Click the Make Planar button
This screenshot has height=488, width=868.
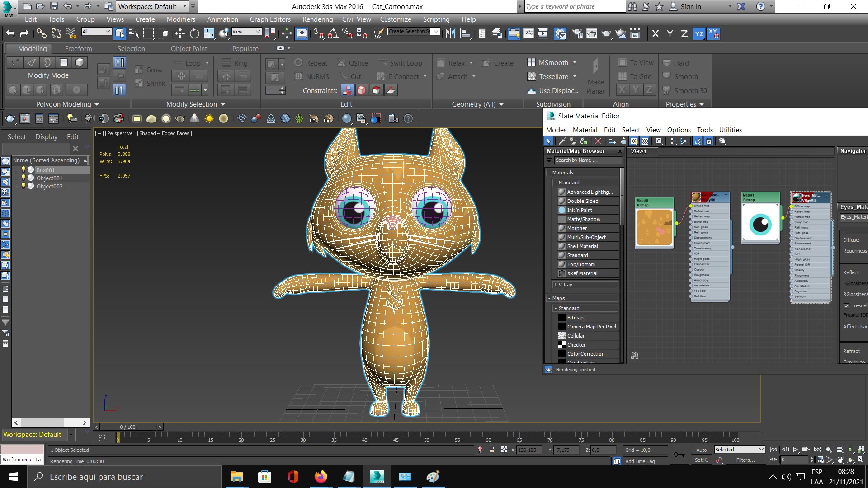(595, 77)
